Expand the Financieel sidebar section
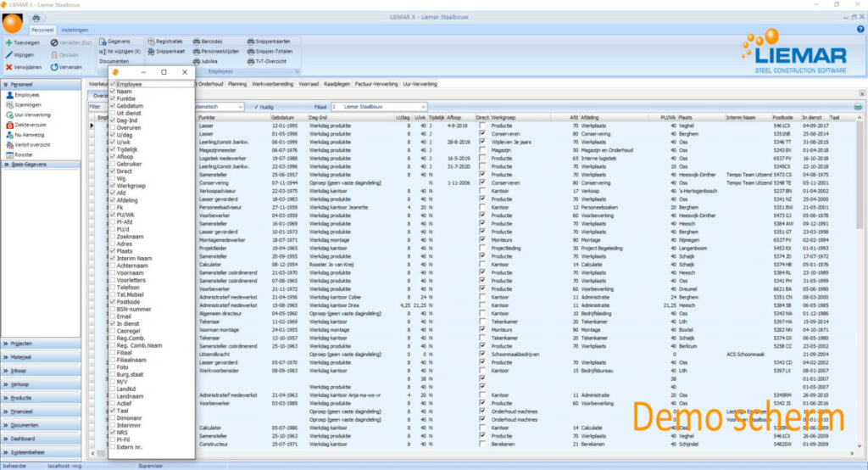 point(41,411)
